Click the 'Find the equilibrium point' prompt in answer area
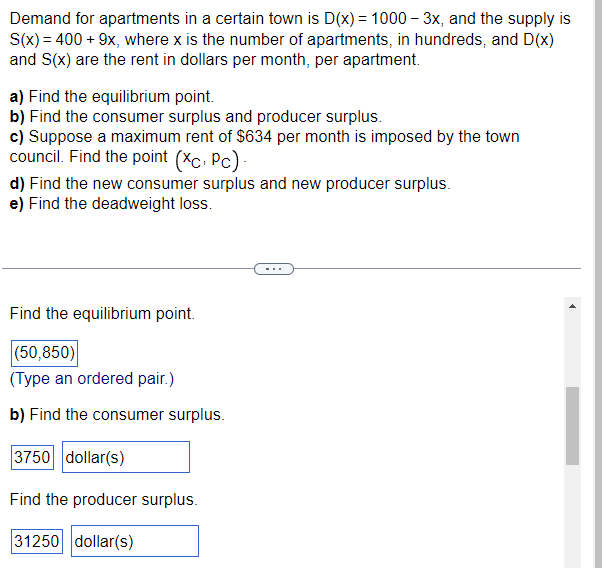 [102, 313]
